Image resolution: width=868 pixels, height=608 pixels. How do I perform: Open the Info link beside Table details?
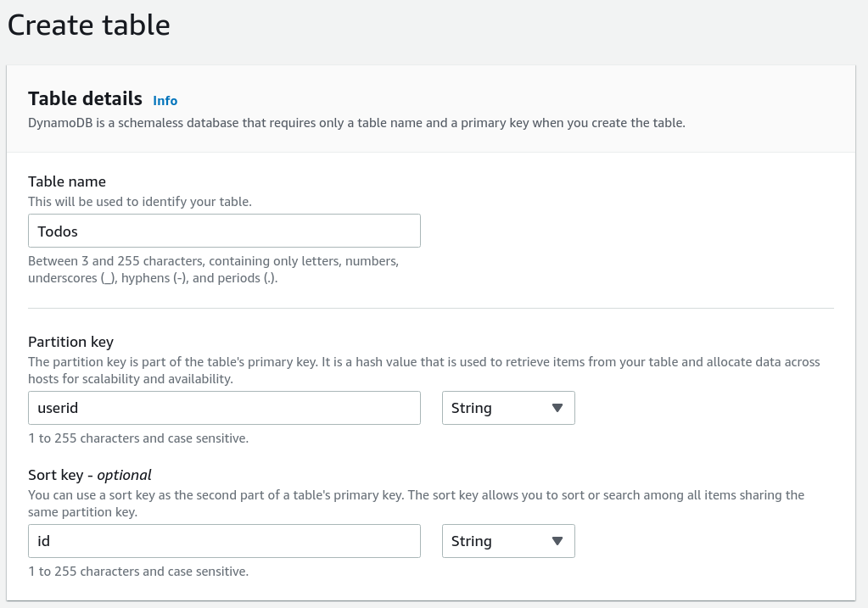point(165,101)
